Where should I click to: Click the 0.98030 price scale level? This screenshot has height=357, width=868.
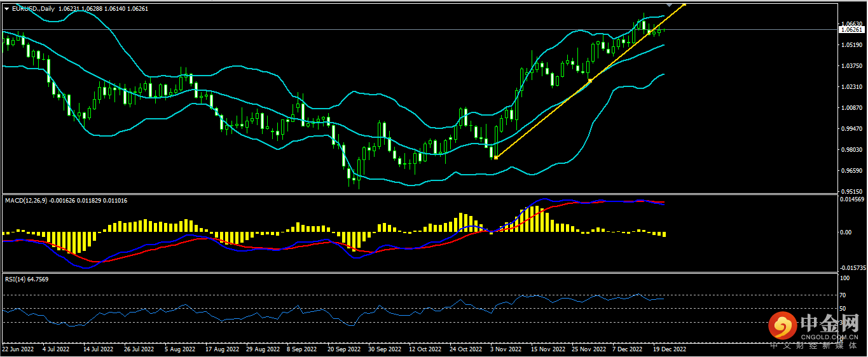pos(850,150)
